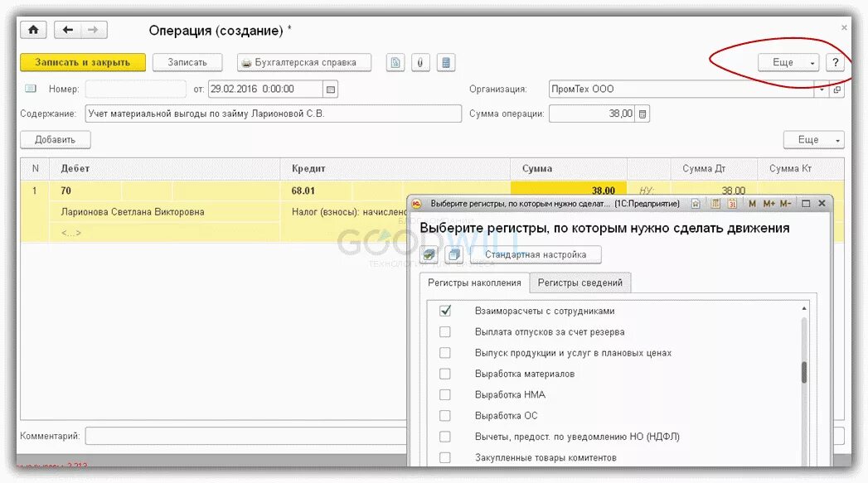The height and width of the screenshot is (483, 868).
Task: Open the table's Еще dropdown menu
Action: point(814,140)
